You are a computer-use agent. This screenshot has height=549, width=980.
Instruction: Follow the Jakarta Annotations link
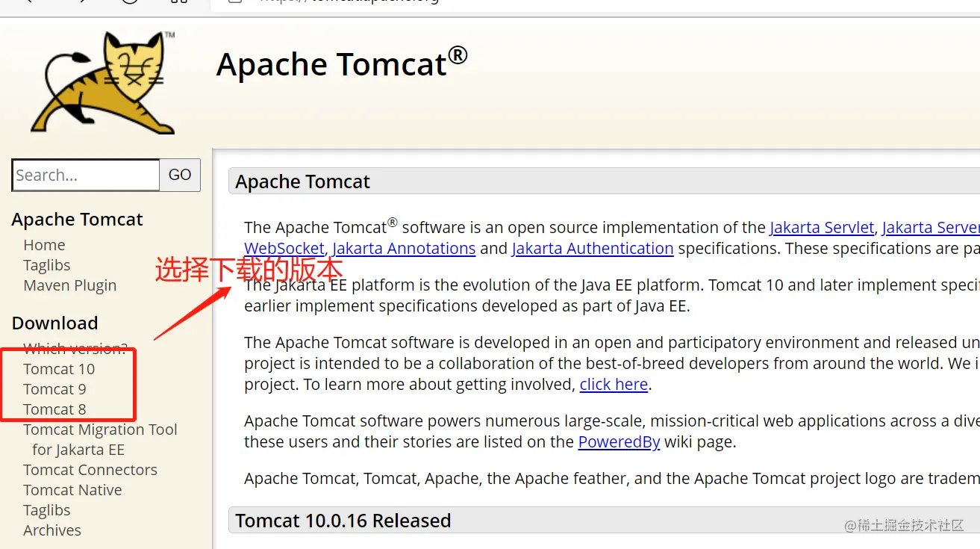coord(404,249)
